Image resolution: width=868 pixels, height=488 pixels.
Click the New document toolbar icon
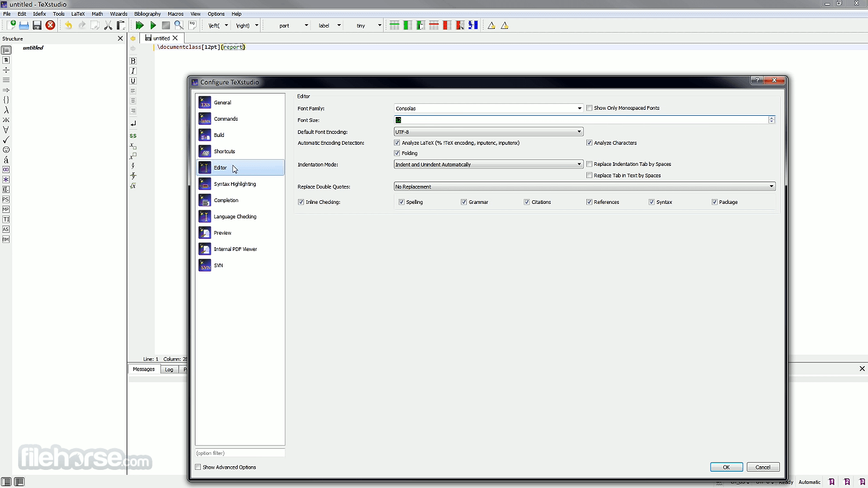pos(11,25)
